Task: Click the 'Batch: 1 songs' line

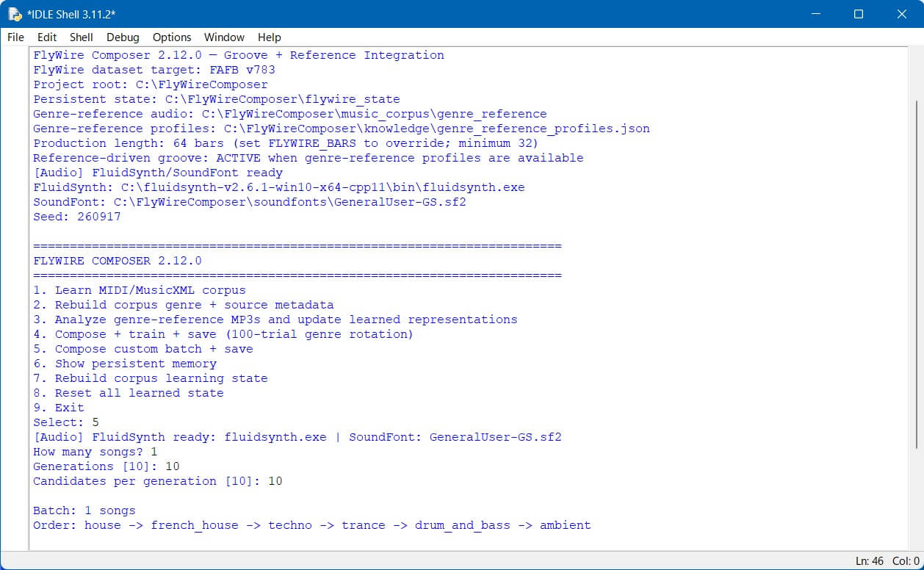Action: pos(84,511)
